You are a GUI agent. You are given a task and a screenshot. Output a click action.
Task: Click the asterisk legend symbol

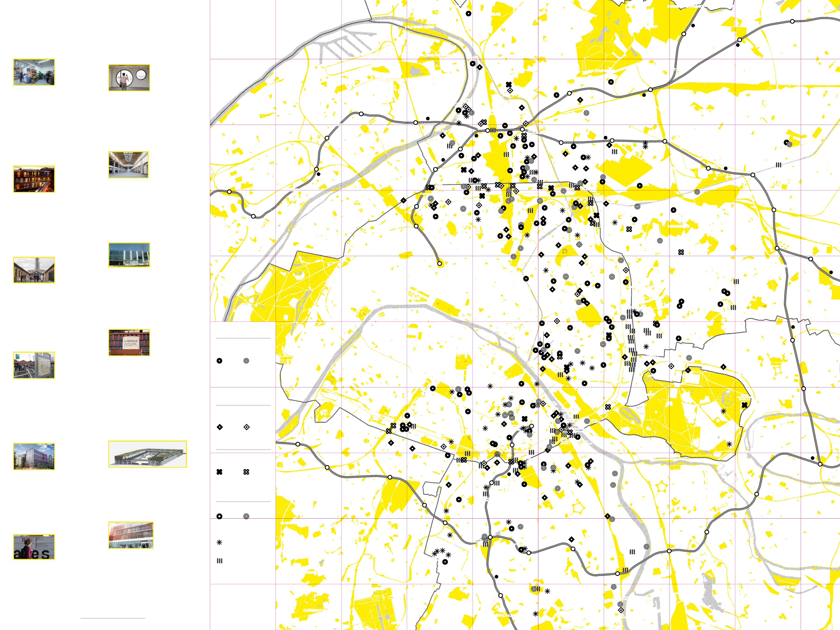219,543
